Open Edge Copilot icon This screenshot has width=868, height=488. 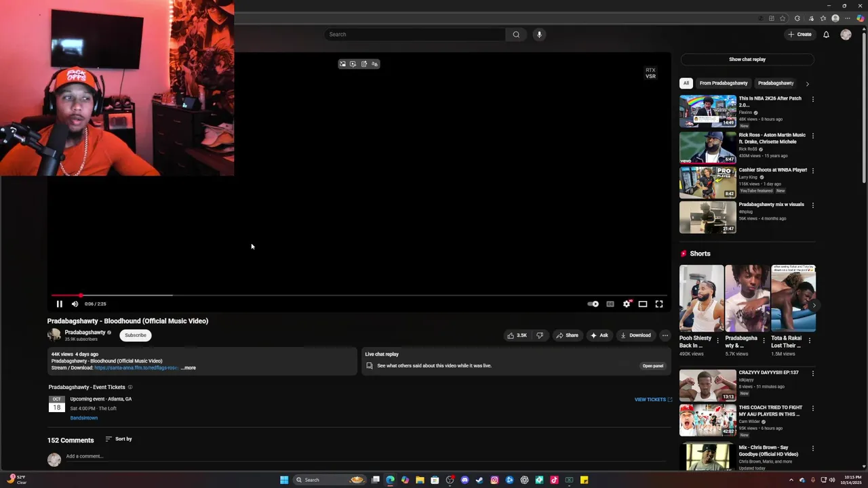861,18
